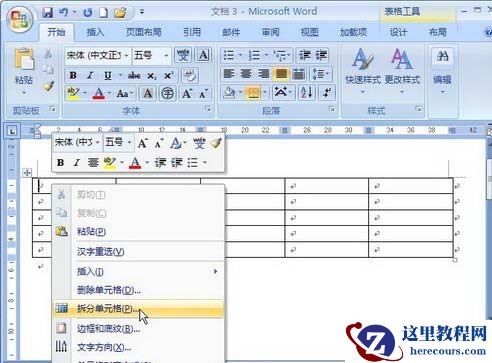Shrink font size in ribbon
492x363 pixels.
pos(203,94)
